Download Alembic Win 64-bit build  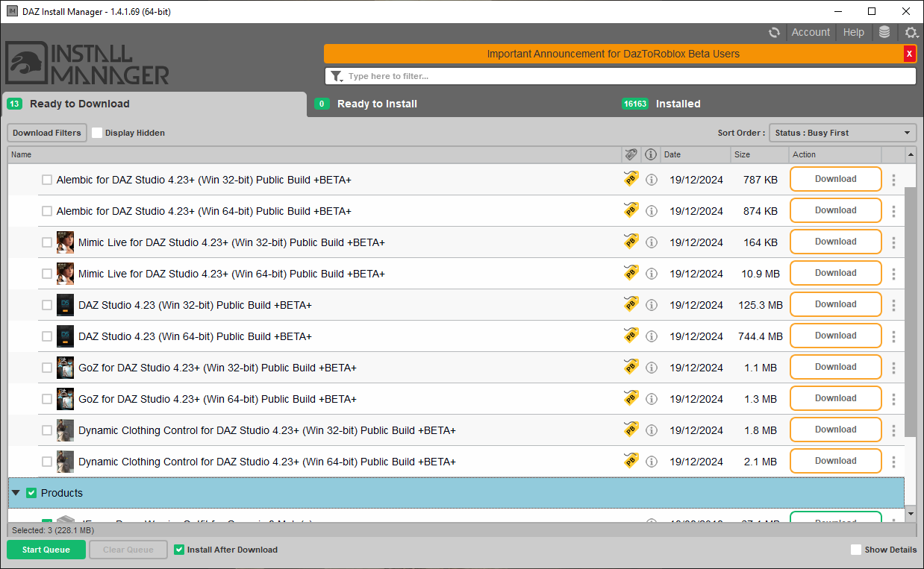pos(836,210)
